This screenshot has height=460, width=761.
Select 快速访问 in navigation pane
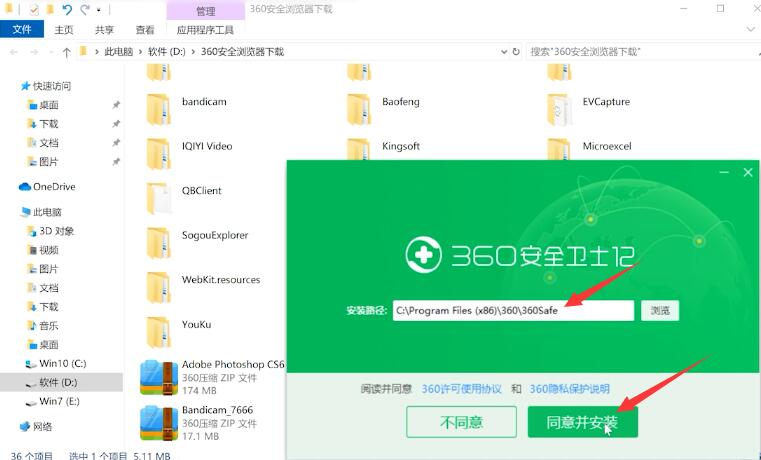52,86
